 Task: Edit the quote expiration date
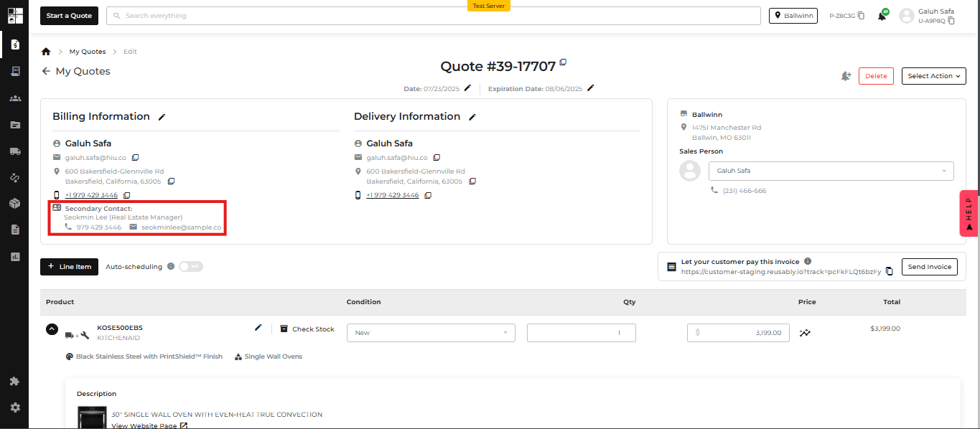pyautogui.click(x=591, y=88)
